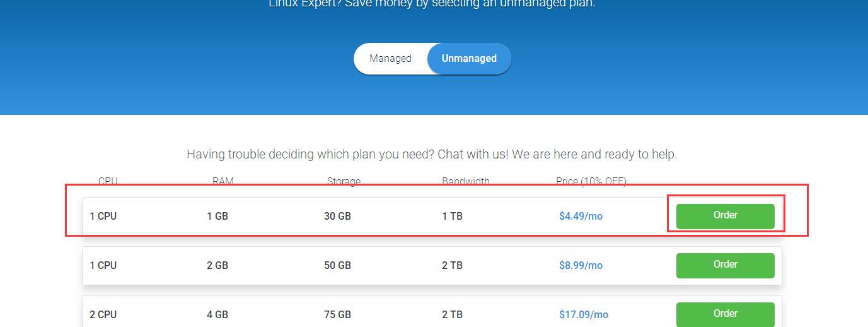Click the 4 GB RAM cell
The image size is (868, 327).
(217, 315)
